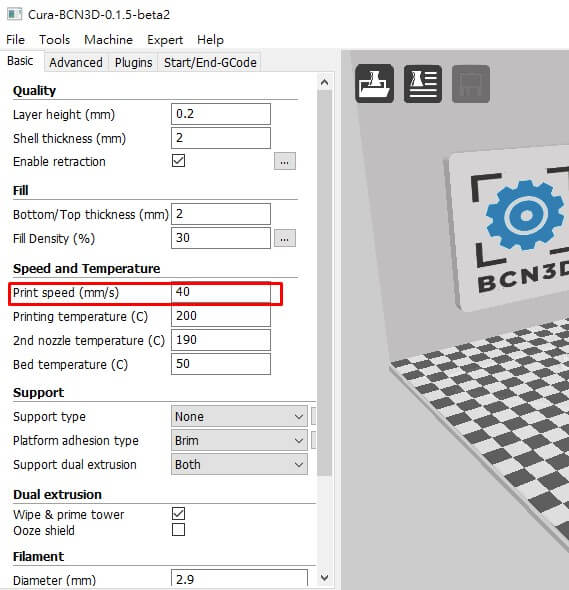
Task: Open the Platform adhesion type dropdown
Action: click(239, 440)
